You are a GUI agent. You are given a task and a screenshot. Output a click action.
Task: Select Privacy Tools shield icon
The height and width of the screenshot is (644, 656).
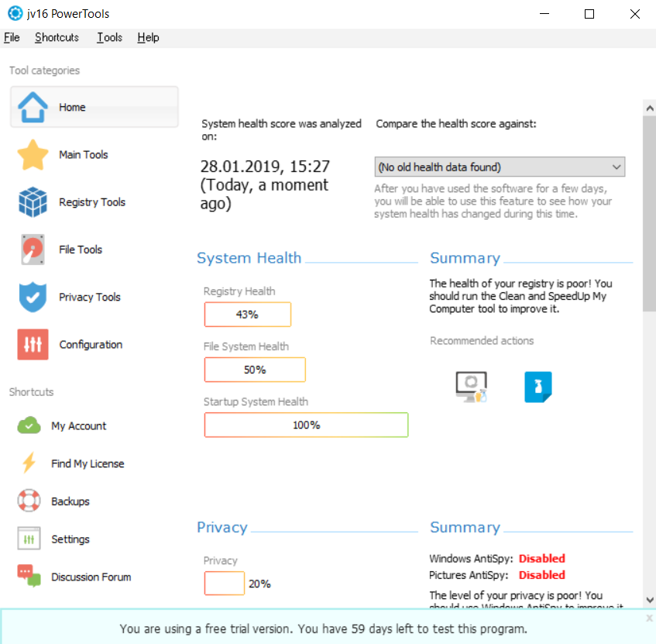[x=33, y=297]
